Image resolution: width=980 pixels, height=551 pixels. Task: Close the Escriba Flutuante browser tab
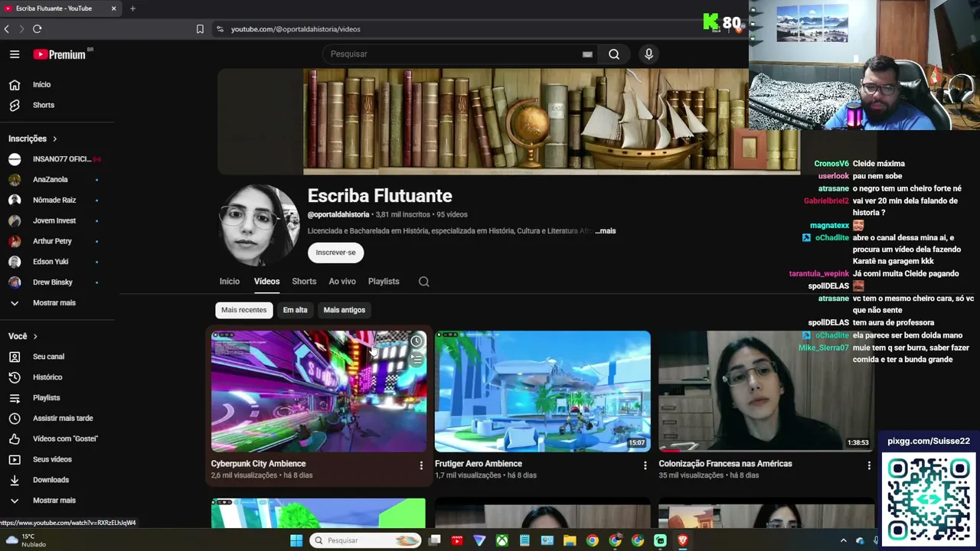113,8
